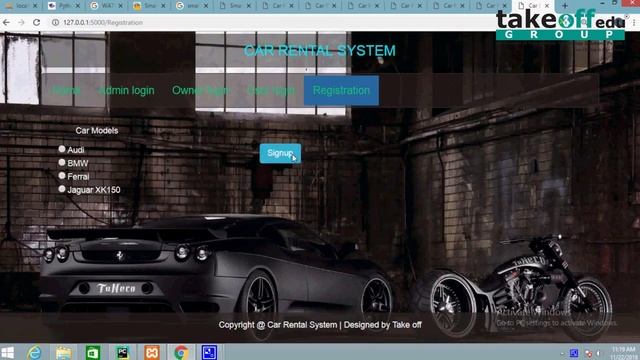Open the Admin login page
The width and height of the screenshot is (640, 360).
pyautogui.click(x=127, y=90)
